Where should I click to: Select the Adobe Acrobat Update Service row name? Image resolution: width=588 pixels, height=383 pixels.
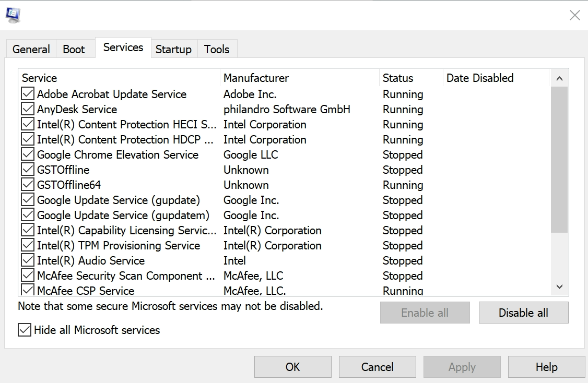(x=111, y=94)
